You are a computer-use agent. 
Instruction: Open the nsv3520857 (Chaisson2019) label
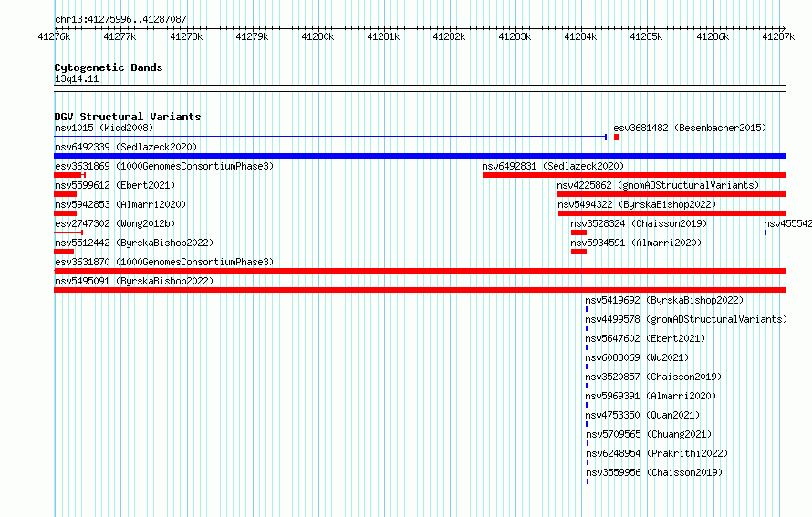pyautogui.click(x=653, y=377)
